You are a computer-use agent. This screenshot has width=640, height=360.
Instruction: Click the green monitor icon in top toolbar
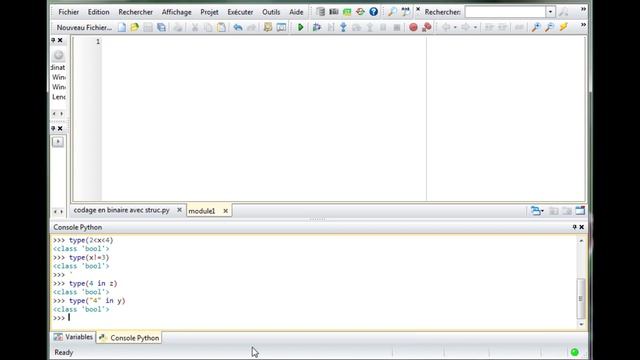click(x=347, y=12)
